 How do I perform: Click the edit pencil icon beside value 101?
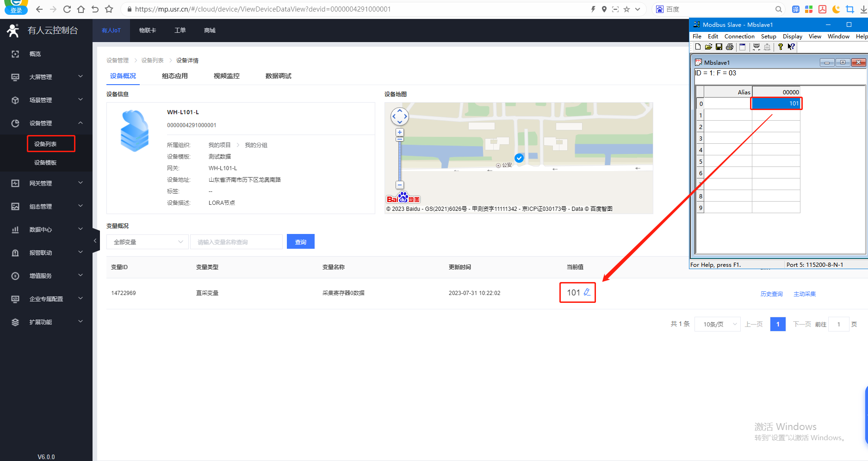(x=587, y=292)
